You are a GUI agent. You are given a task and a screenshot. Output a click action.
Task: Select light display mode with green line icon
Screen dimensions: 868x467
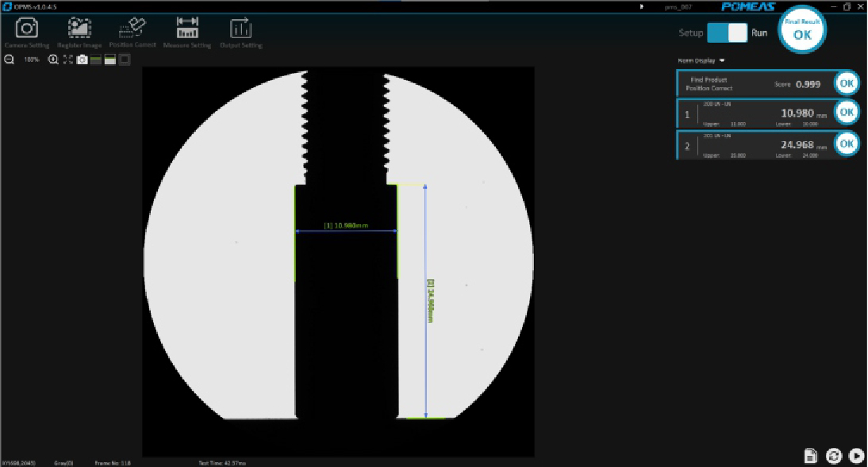pos(110,59)
